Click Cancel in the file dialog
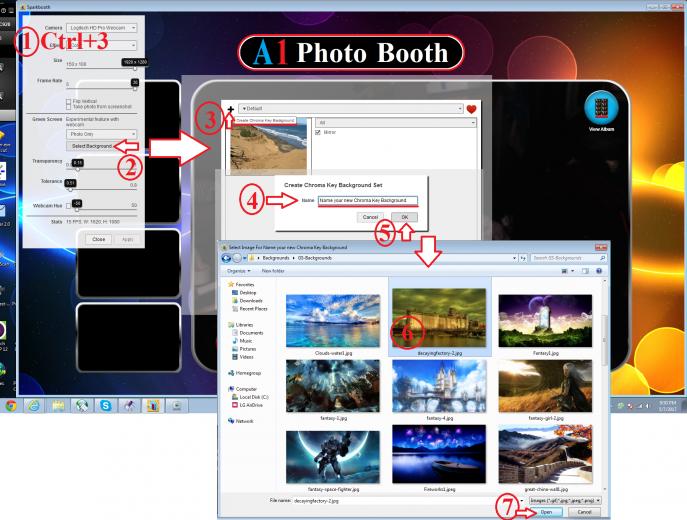 tap(584, 512)
